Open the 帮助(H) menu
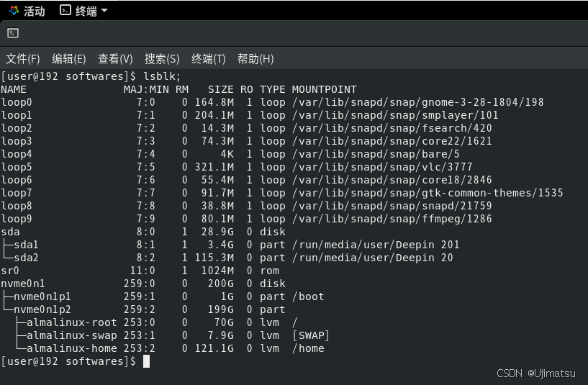This screenshot has height=385, width=588. (255, 59)
